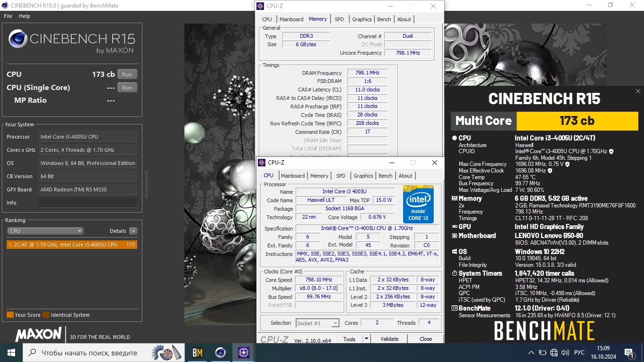Click the Intel Inside Core i3 logo

pos(418,204)
